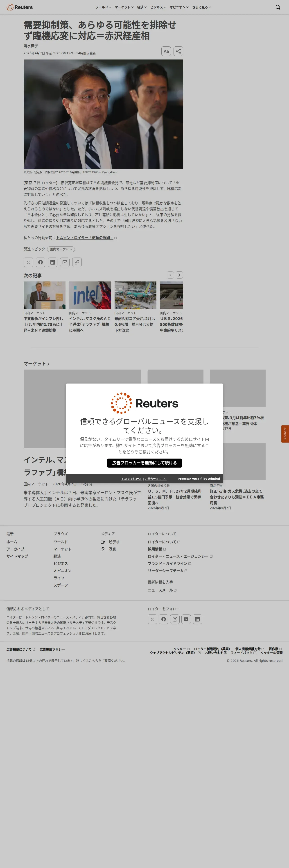The height and width of the screenshot is (868, 289).
Task: Copy article link icon
Action: pyautogui.click(x=77, y=262)
